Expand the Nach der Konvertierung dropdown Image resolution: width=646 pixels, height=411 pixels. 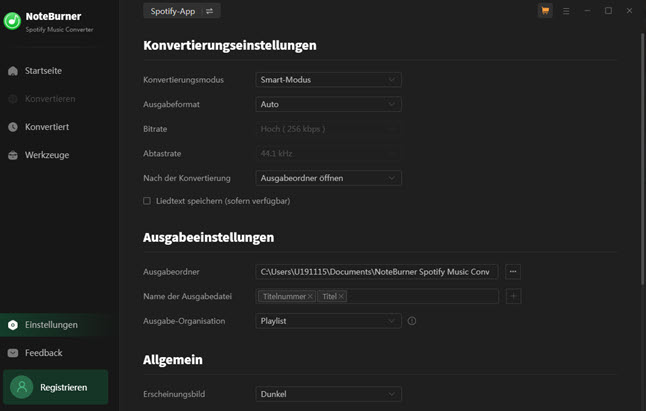[x=328, y=178]
